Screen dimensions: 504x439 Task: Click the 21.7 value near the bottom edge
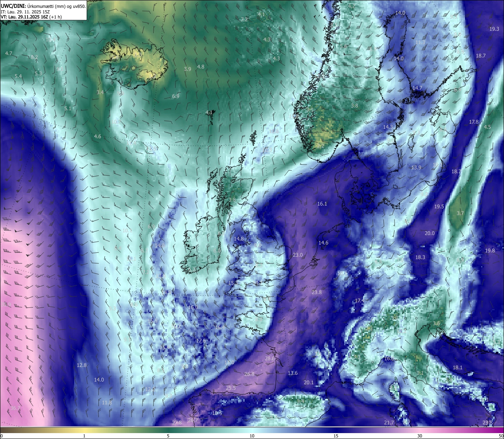389,422
